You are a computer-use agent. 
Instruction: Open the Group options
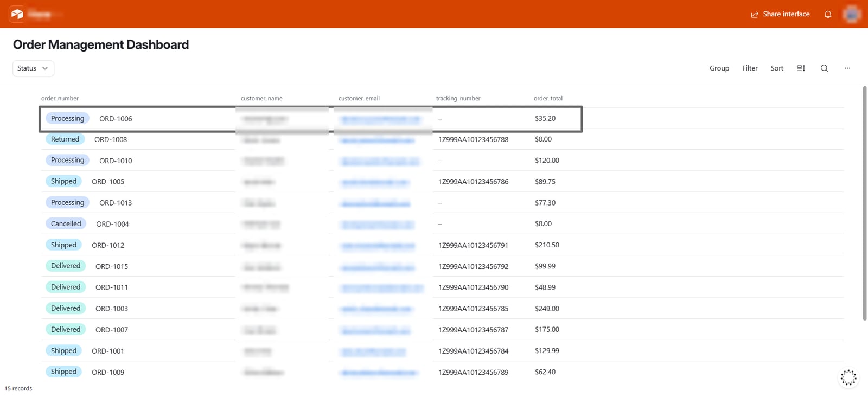coord(719,68)
